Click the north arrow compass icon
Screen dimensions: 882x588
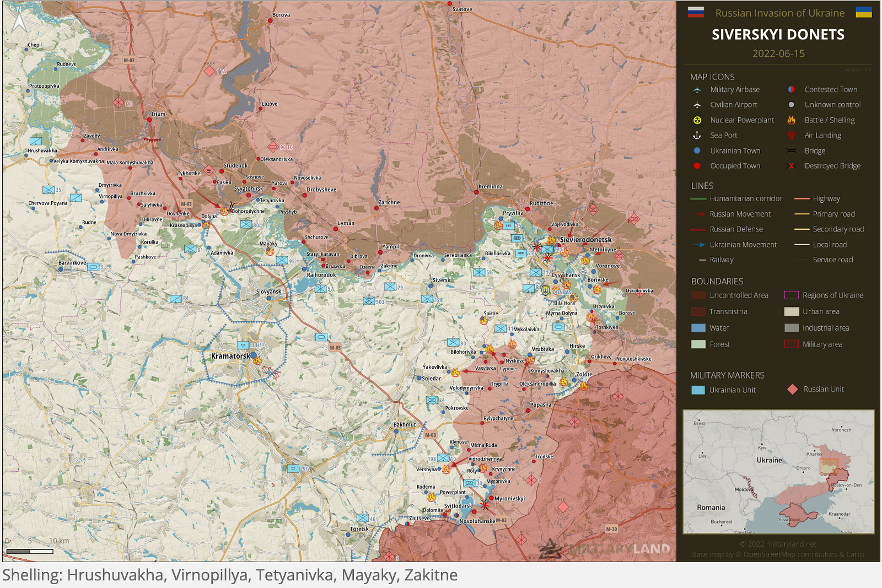[19, 21]
